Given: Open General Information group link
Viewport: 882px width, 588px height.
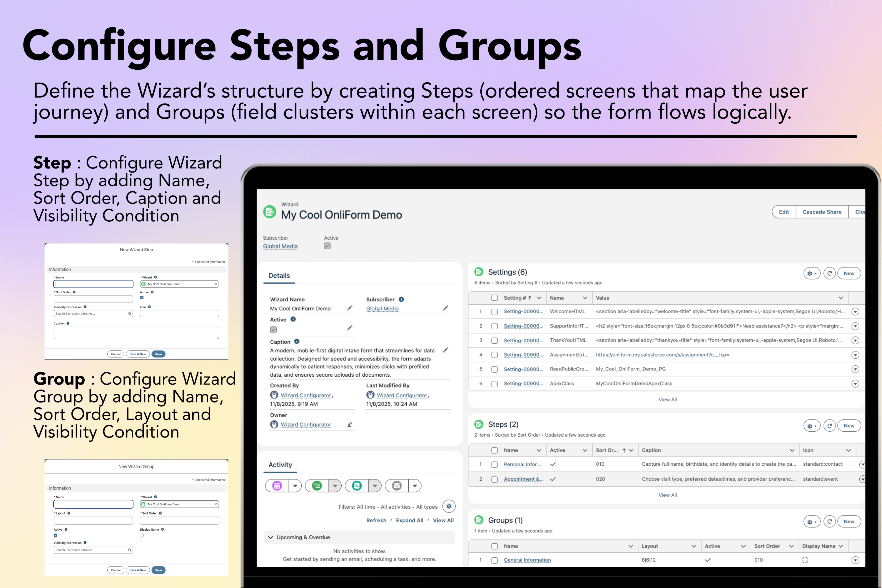Looking at the screenshot, I should click(527, 560).
